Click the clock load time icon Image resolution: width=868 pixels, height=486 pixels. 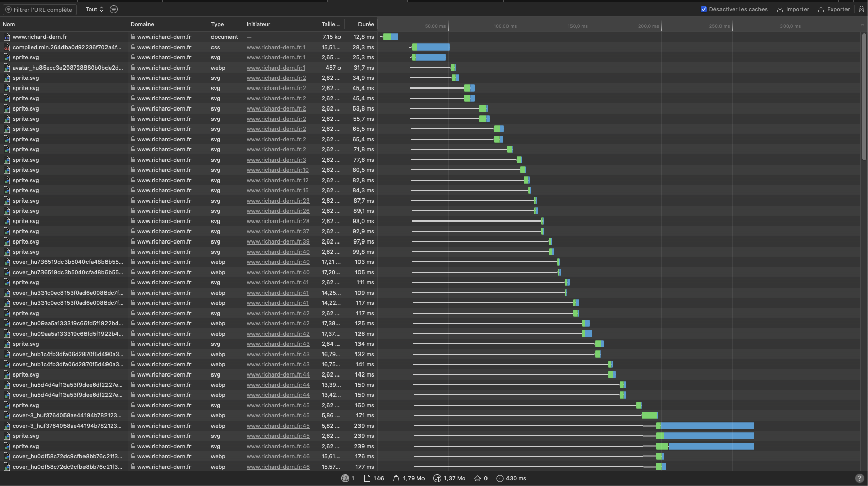pyautogui.click(x=500, y=478)
